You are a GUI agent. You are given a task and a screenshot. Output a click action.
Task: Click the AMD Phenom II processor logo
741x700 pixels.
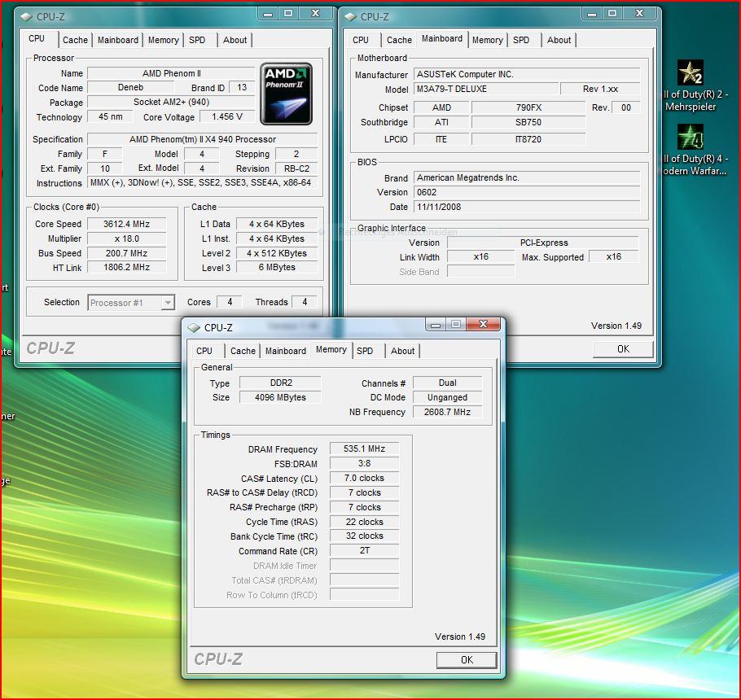(286, 94)
